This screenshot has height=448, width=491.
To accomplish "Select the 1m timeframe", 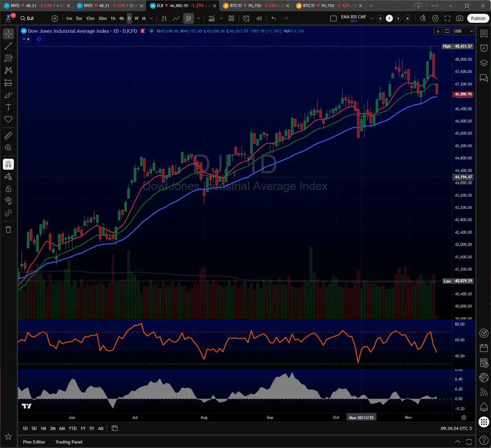I will click(69, 18).
